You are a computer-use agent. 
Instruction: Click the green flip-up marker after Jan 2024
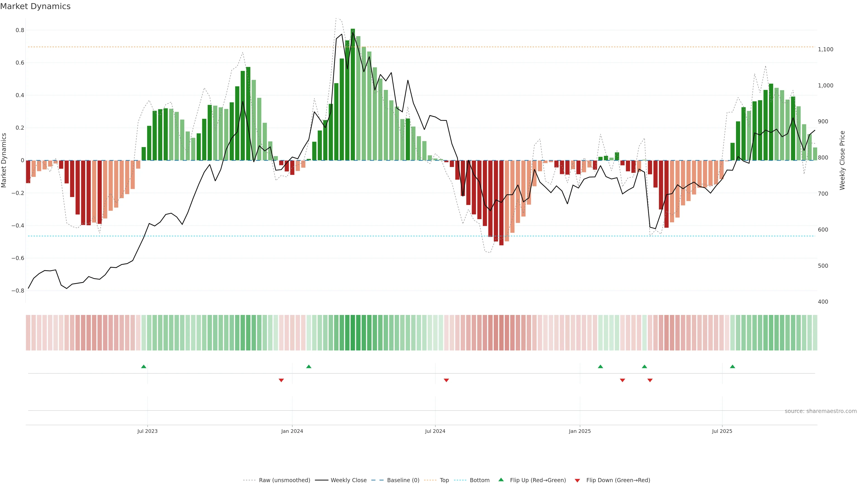[x=309, y=366]
